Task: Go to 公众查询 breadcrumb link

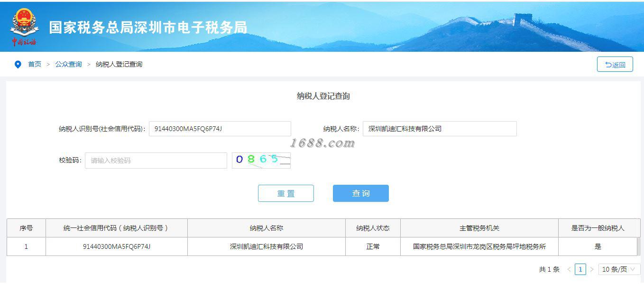Action: (68, 64)
